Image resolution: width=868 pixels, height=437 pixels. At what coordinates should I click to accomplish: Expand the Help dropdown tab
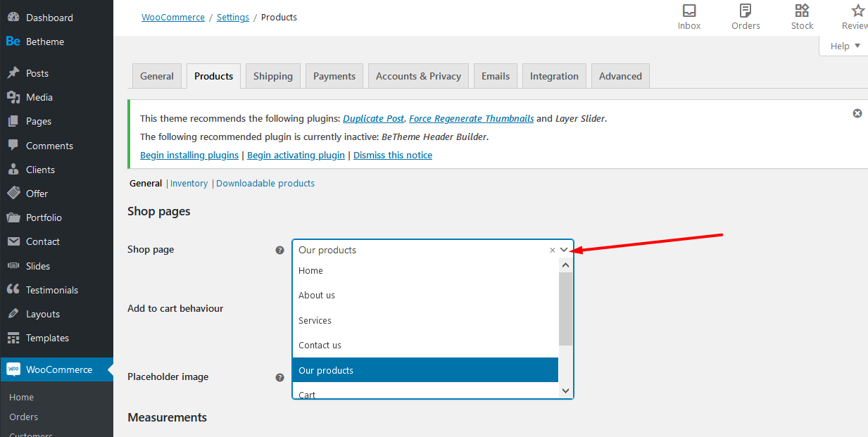point(845,46)
